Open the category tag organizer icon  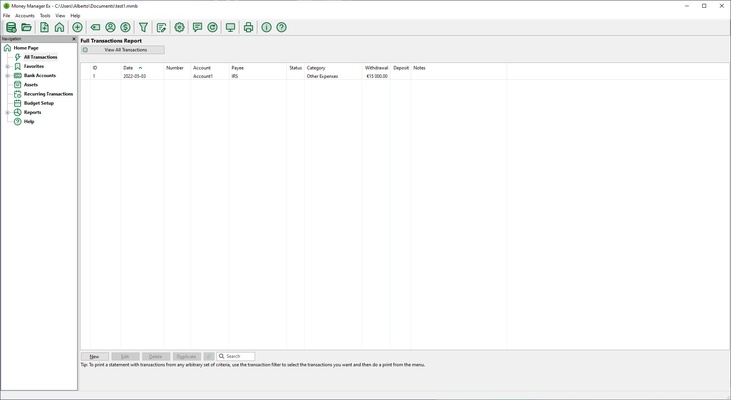95,28
